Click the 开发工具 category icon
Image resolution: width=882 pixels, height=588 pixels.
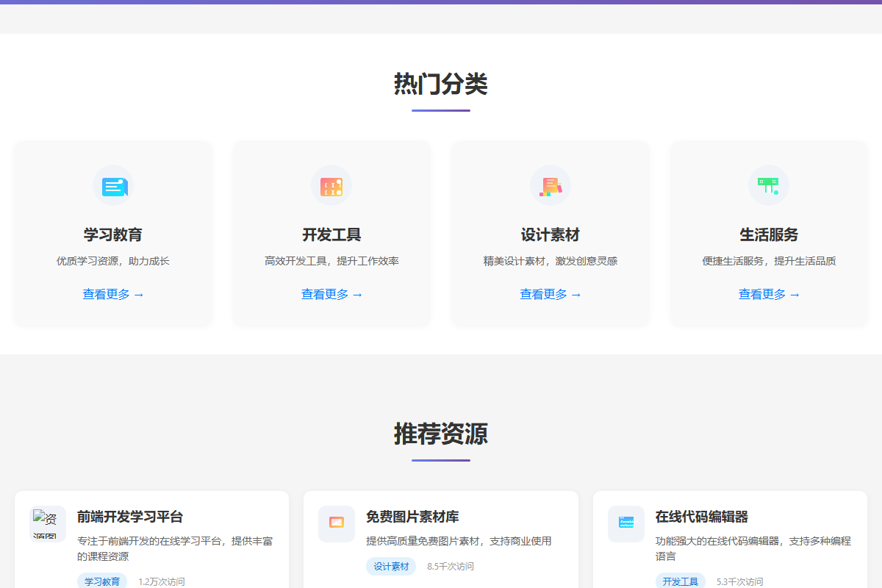[331, 184]
